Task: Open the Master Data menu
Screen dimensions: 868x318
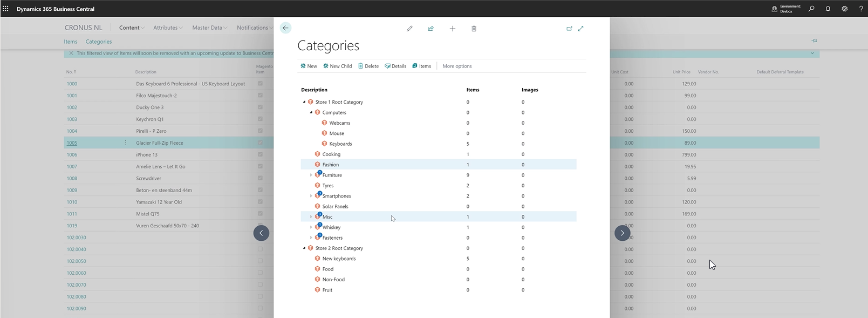Action: tap(210, 28)
